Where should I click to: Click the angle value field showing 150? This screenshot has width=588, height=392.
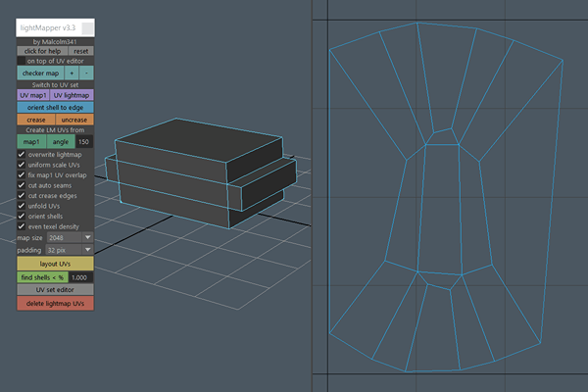(85, 142)
